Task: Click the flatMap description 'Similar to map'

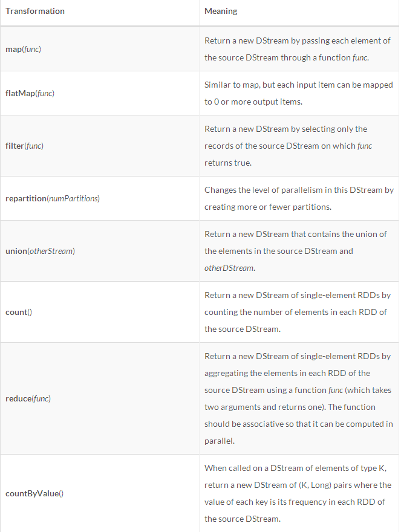Action: pos(298,93)
